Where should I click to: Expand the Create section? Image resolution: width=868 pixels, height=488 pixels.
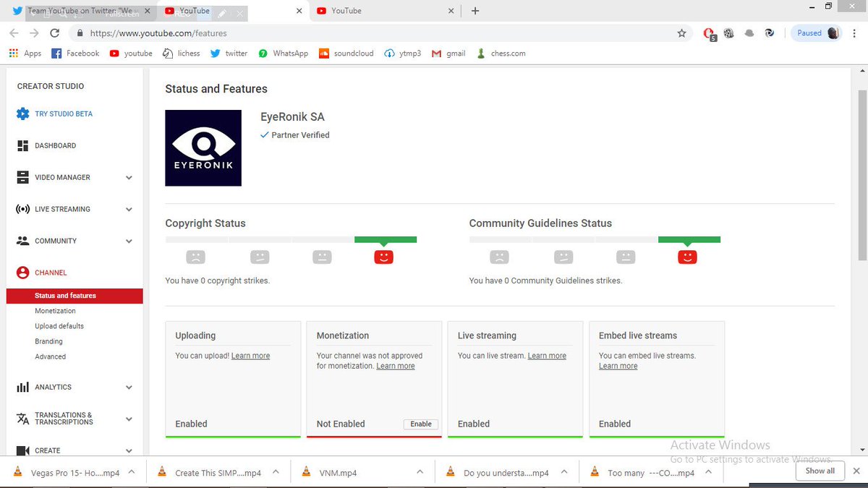pos(129,451)
